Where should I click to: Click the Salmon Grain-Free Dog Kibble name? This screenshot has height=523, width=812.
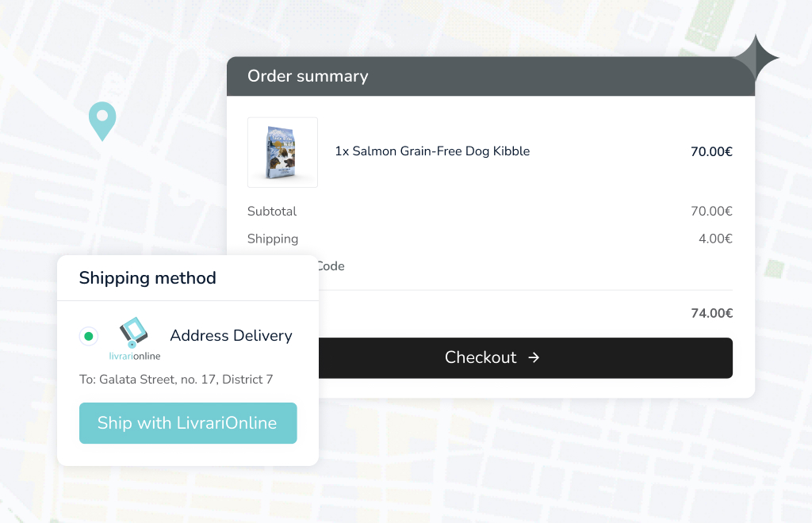point(432,151)
